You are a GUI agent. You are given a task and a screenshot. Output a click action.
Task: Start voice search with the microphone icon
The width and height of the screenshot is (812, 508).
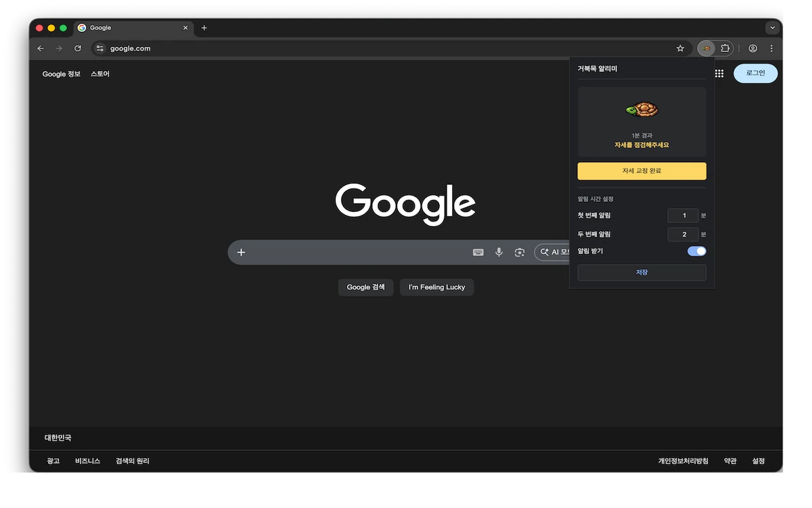point(499,253)
